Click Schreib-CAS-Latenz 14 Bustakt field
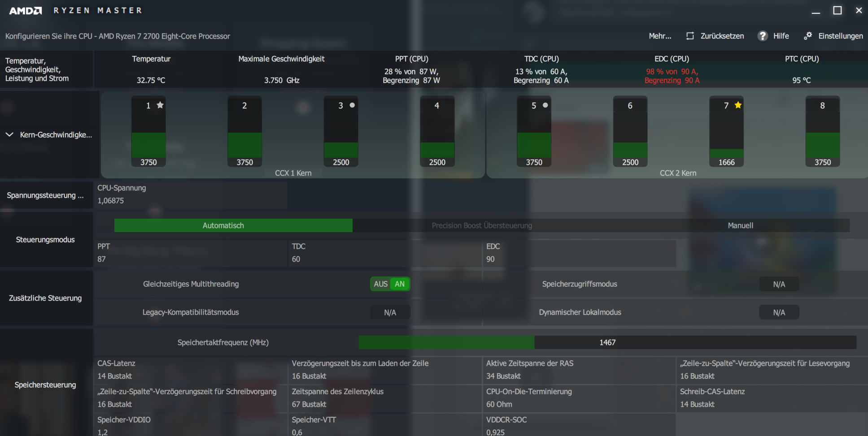The height and width of the screenshot is (436, 868). point(773,398)
